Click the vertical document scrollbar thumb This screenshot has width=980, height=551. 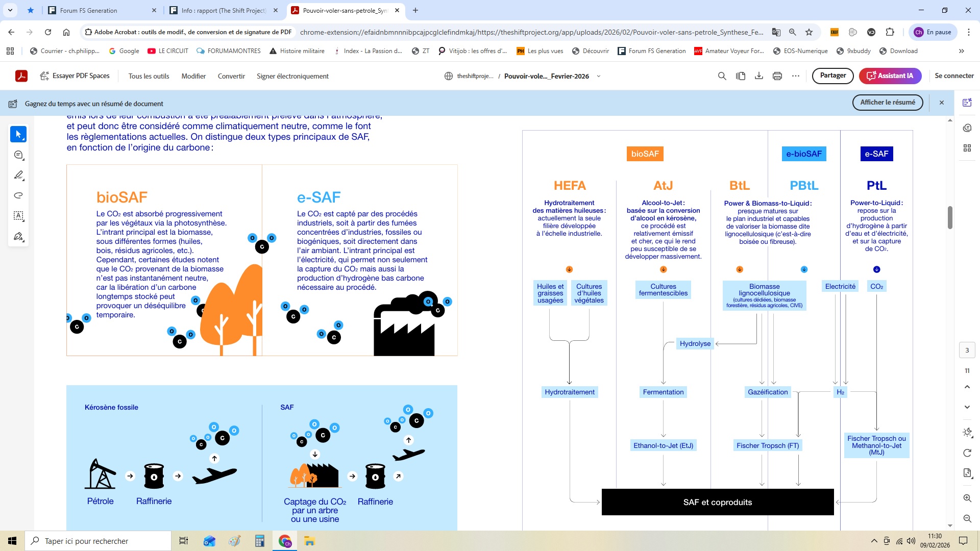pos(950,218)
